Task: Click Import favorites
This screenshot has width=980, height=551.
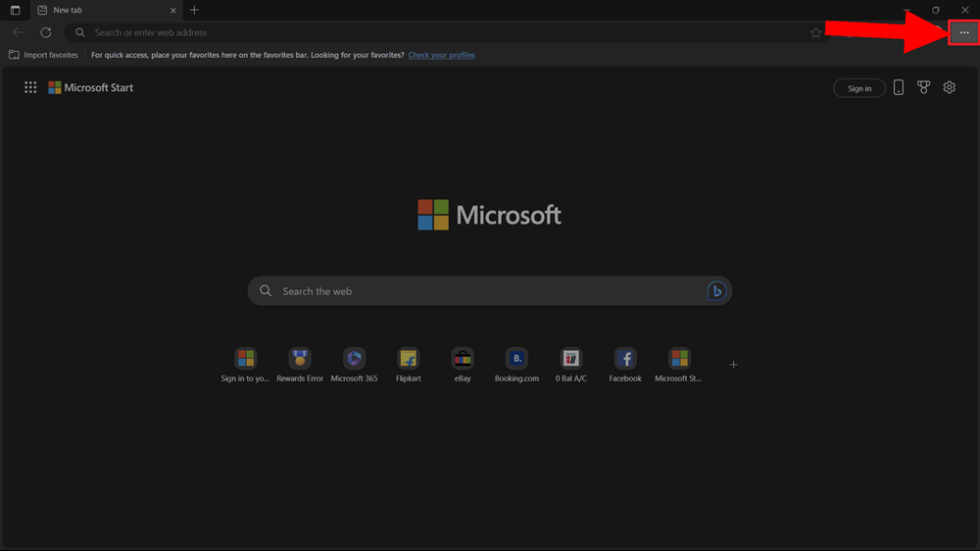Action: (44, 55)
